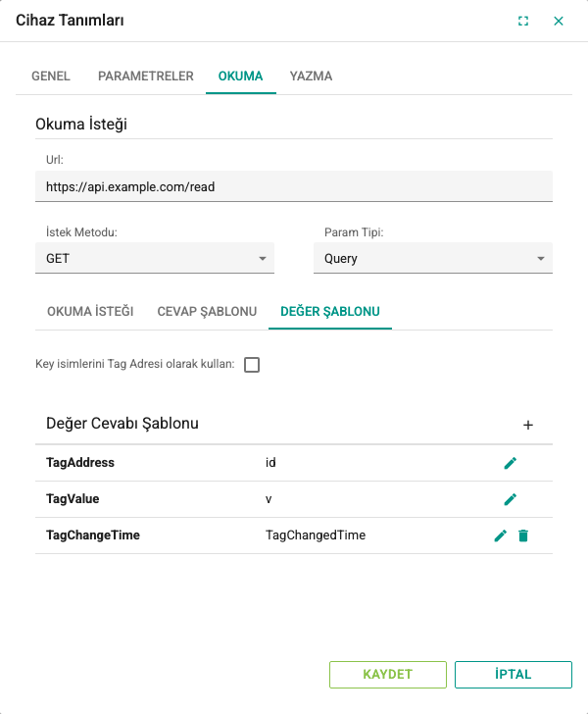Add a new Değer Cevabı Şablonu row
Screen dimensions: 588x714
click(528, 425)
